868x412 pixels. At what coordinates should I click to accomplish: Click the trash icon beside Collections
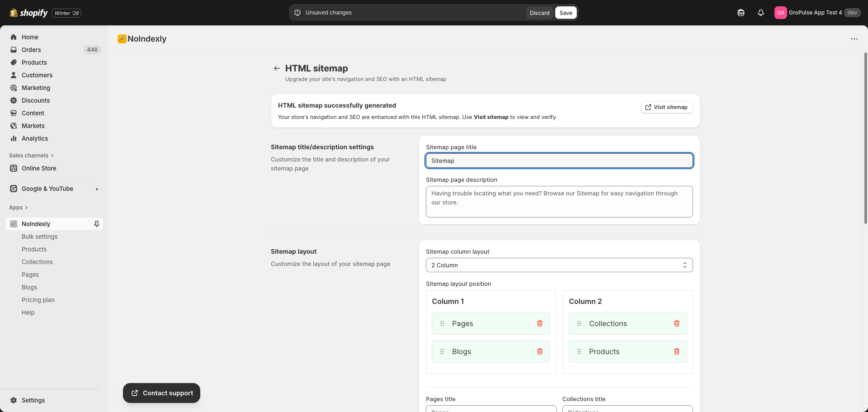pyautogui.click(x=676, y=323)
